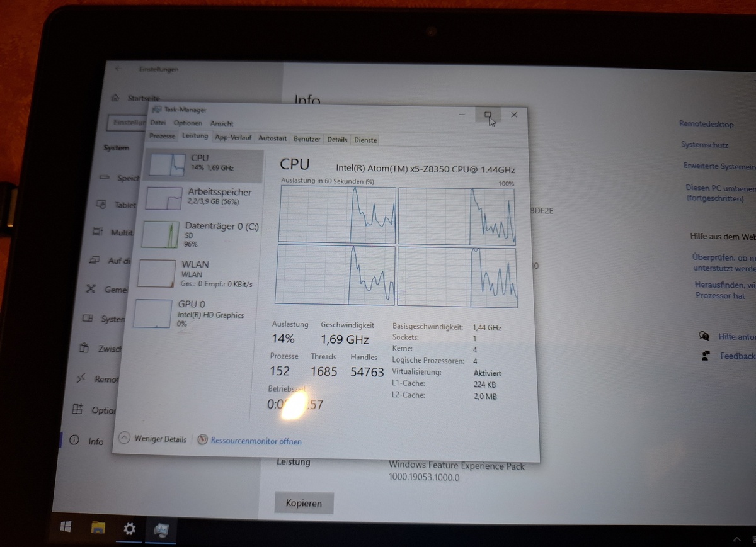
Task: Click the Task Manager taskbar icon
Action: pos(161,530)
